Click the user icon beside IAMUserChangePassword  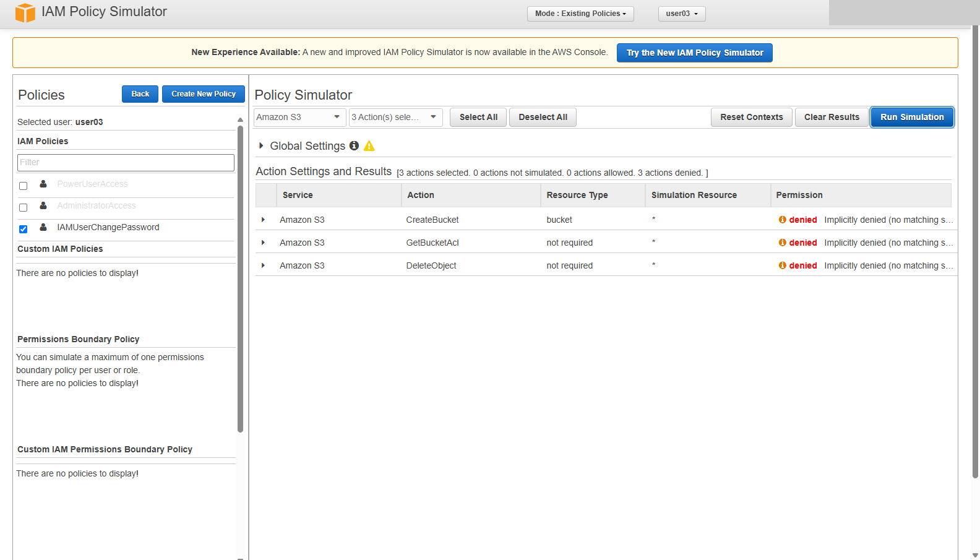[43, 227]
